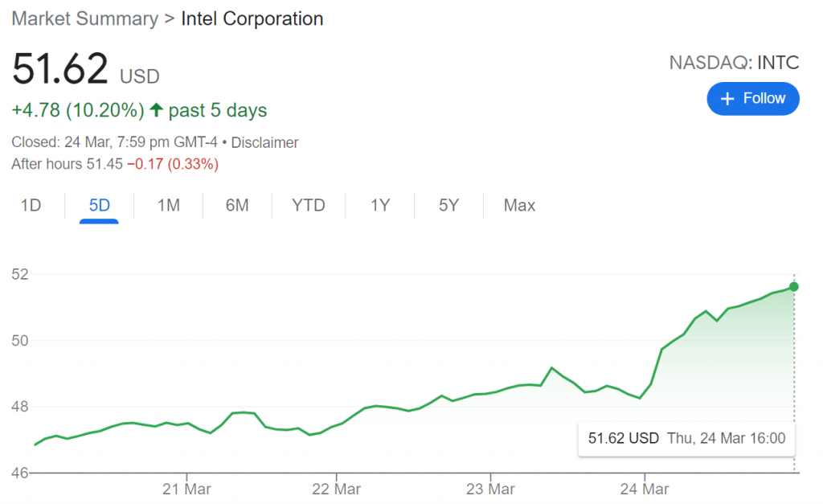Viewport: 823px width, 504px height.
Task: Click the 22 Mar date label
Action: 336,489
